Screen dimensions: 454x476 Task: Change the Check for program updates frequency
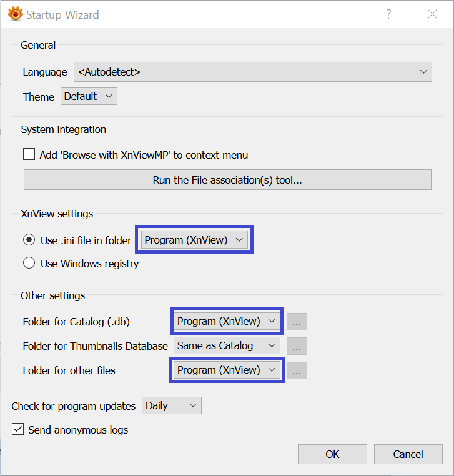pyautogui.click(x=171, y=405)
